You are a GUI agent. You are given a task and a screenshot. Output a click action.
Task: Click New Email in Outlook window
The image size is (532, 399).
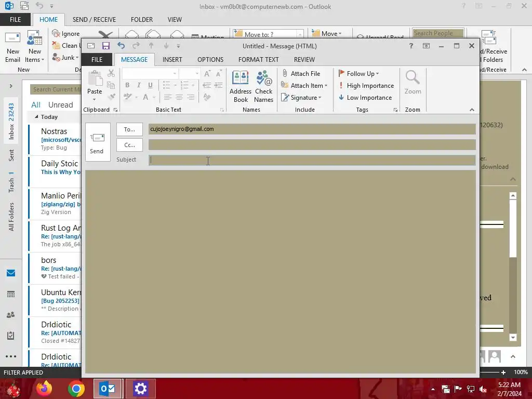pos(12,47)
